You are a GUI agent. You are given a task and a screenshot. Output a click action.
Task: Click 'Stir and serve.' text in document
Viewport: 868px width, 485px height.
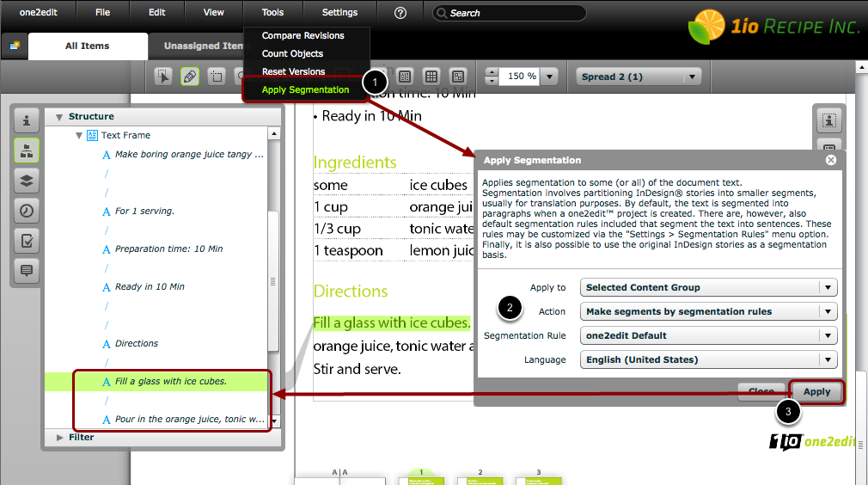click(x=357, y=369)
